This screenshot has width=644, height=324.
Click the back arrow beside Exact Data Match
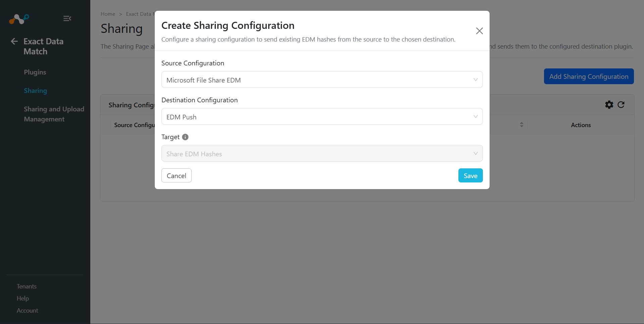14,41
